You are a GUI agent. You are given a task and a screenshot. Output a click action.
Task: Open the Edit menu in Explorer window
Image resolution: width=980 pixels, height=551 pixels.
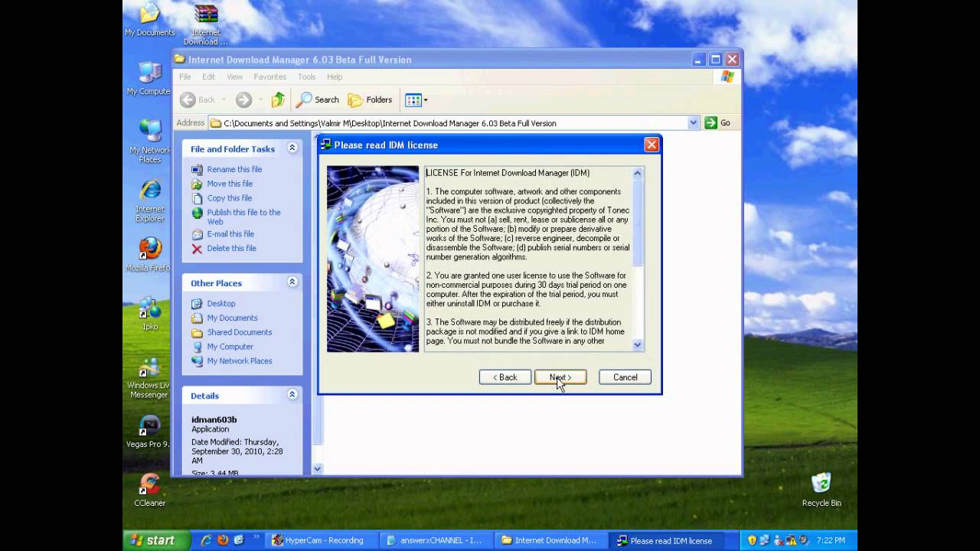pyautogui.click(x=208, y=77)
